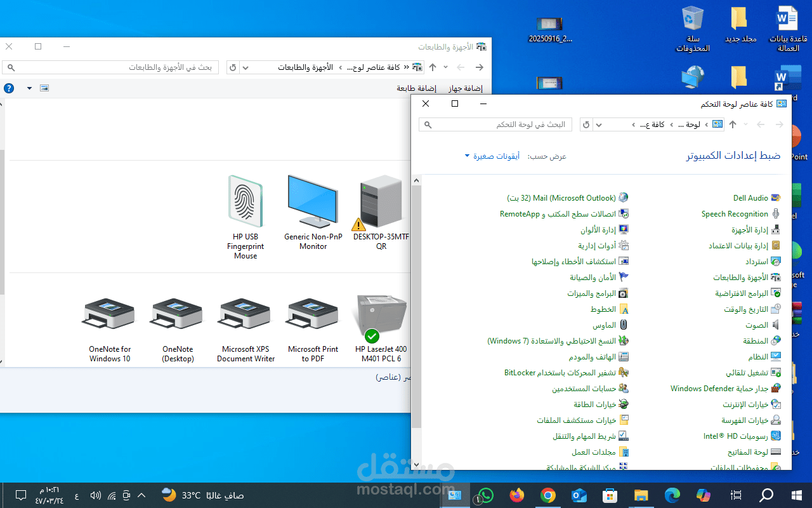Expand Control Panel address bar history dropdown
Image resolution: width=812 pixels, height=508 pixels.
pos(599,124)
